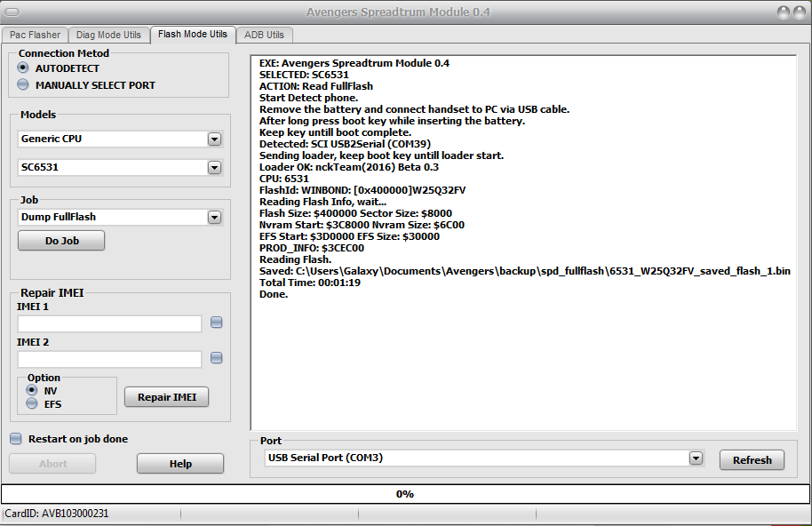The image size is (812, 526).
Task: Click the Repair IMEI button
Action: tap(167, 397)
